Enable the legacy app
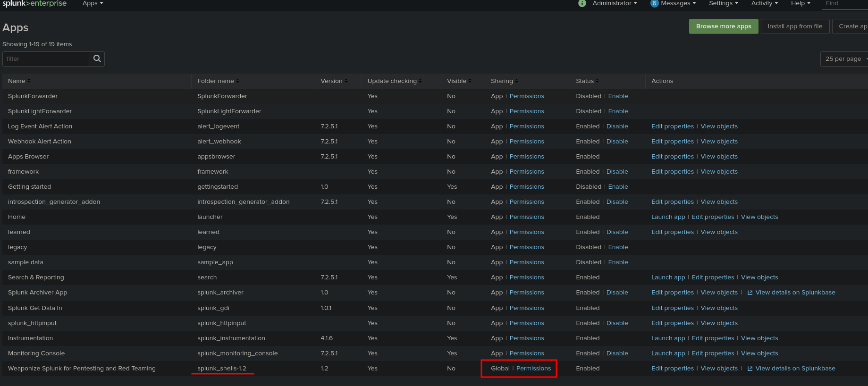 [x=618, y=247]
